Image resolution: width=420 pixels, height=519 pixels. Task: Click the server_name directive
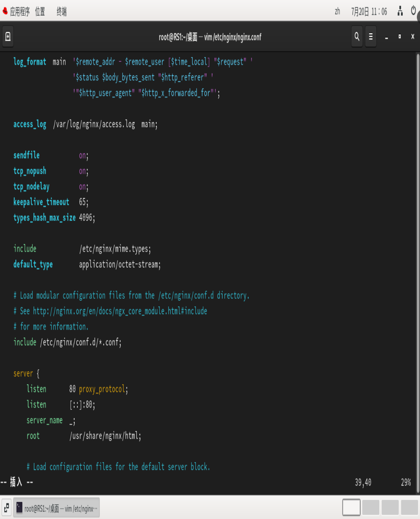click(x=44, y=420)
